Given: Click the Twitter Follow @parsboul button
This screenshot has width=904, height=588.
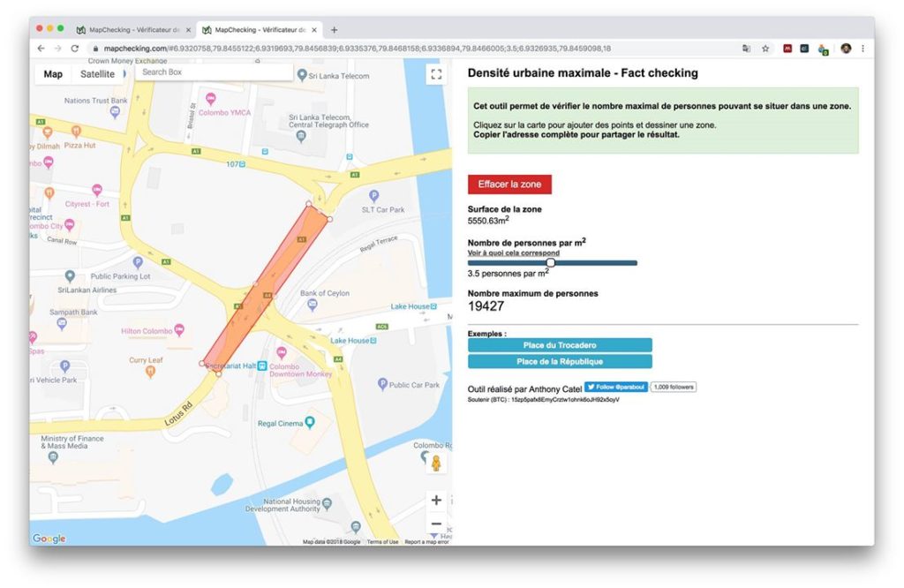Looking at the screenshot, I should click(x=615, y=387).
